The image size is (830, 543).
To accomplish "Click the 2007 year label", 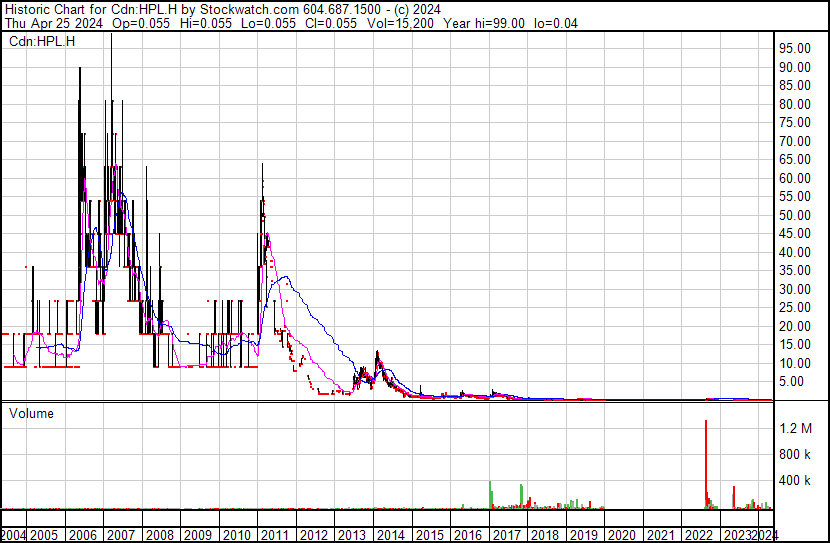I will point(121,535).
